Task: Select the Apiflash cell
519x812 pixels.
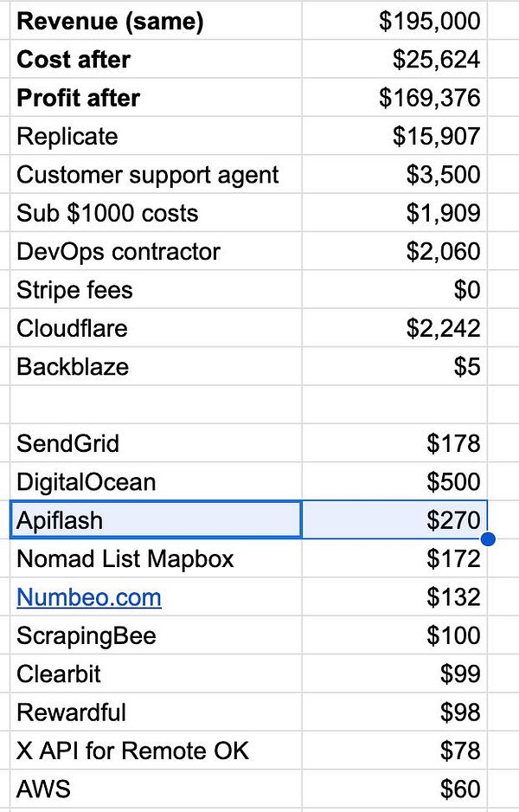Action: [x=156, y=520]
